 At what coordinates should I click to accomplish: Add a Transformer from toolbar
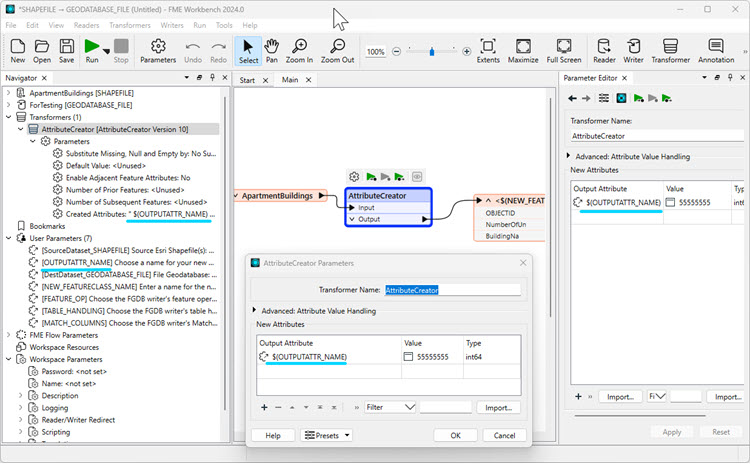pos(671,51)
